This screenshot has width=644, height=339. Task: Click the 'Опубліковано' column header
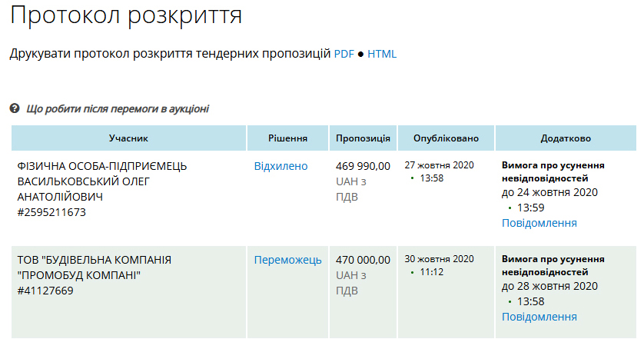tap(446, 138)
